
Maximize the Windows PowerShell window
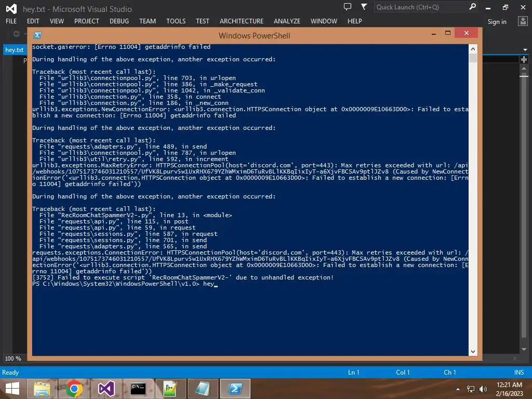tap(448, 33)
